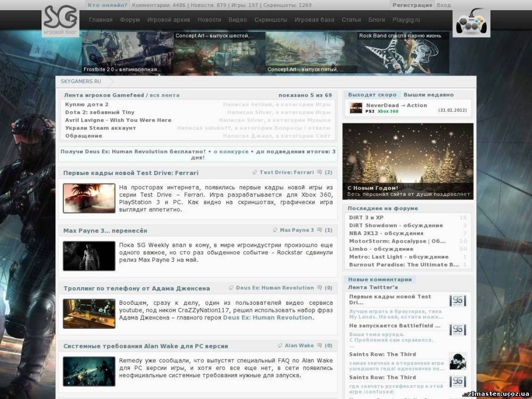This screenshot has height=399, width=532.
Task: Open article 'Троллинг по телефону от Адама Дженсена'
Action: [137, 288]
